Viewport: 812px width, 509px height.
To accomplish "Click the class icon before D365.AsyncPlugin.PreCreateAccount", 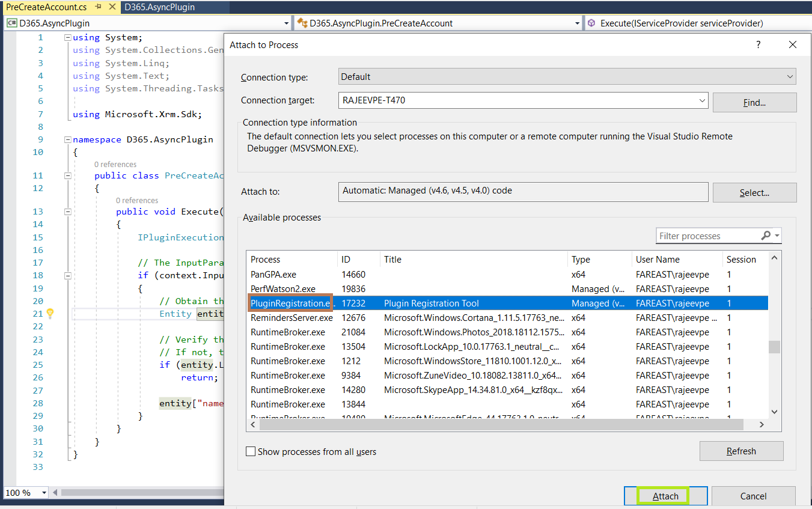I will 301,22.
